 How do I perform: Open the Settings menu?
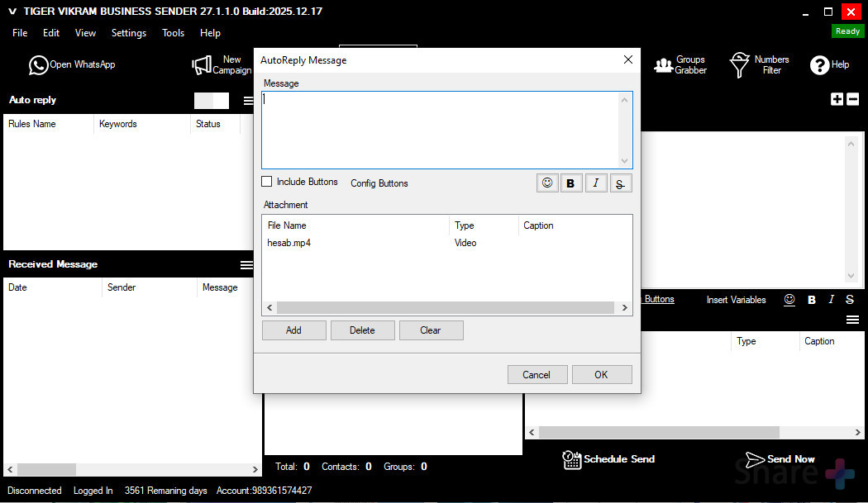tap(129, 33)
